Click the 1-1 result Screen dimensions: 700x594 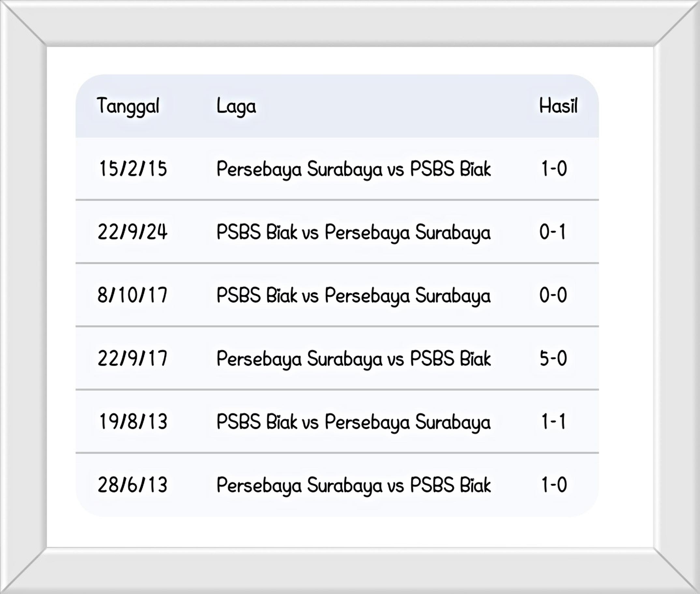pos(553,422)
